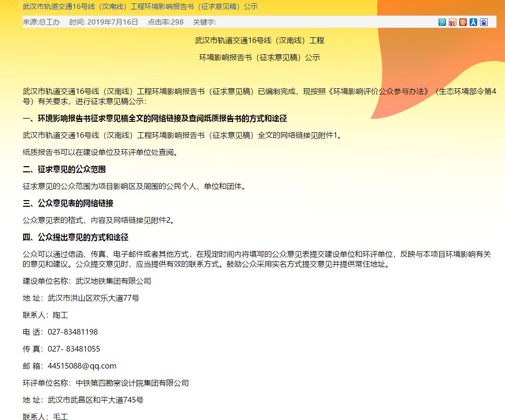Share to Tencent Weibo via blue icon
505x420 pixels.
(x=442, y=22)
